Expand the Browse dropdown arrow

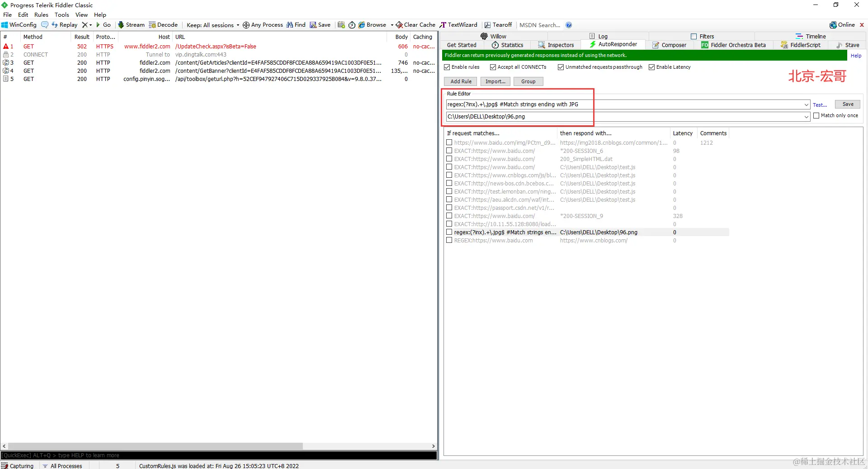pyautogui.click(x=392, y=25)
